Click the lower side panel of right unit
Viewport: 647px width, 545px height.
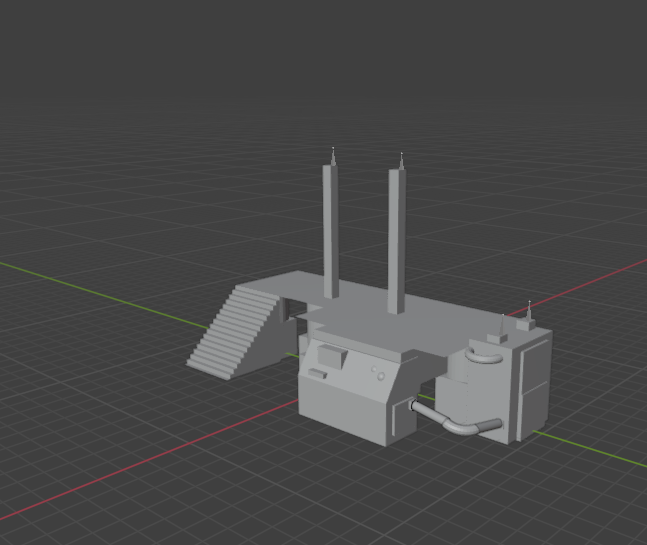pos(533,410)
